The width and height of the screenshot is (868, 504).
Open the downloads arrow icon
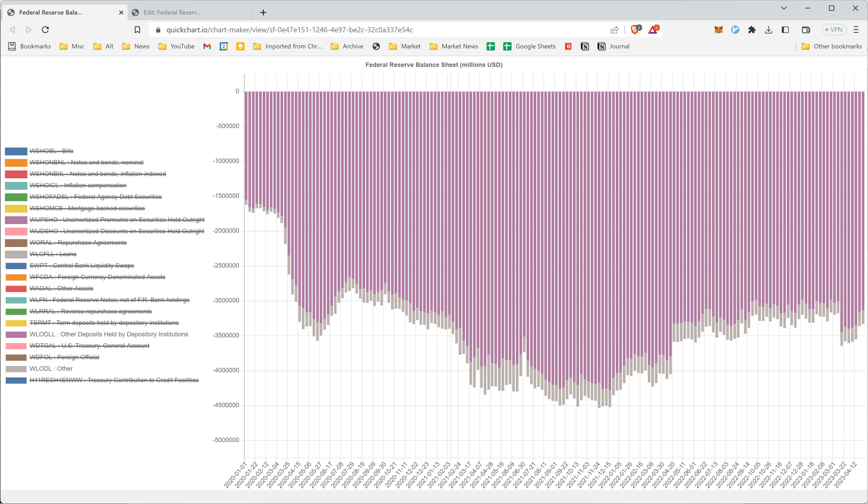(768, 30)
